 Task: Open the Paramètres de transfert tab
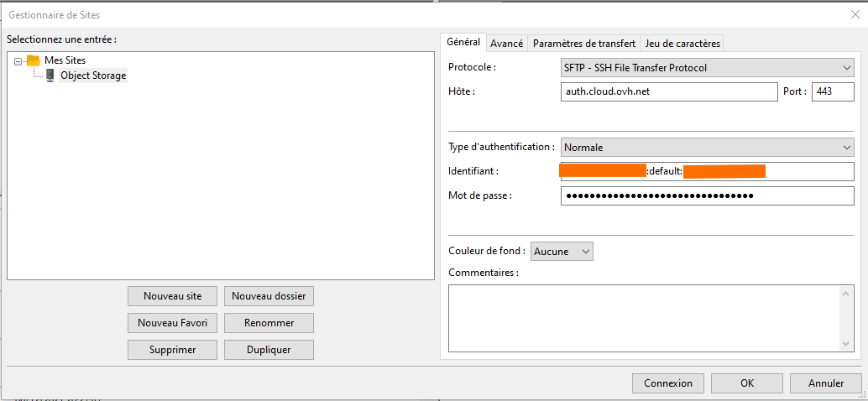583,43
